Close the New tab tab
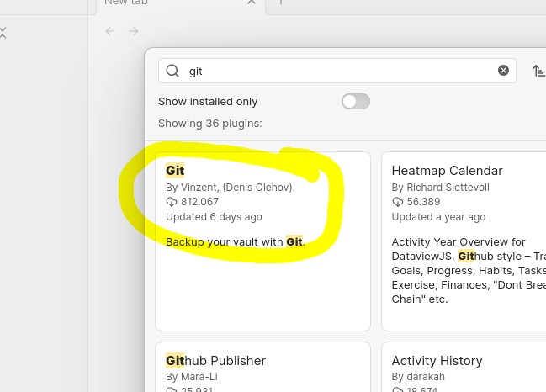This screenshot has height=392, width=546. pos(252,2)
